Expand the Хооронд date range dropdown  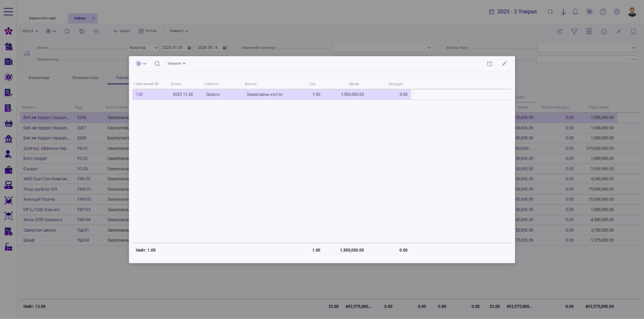[x=143, y=47]
